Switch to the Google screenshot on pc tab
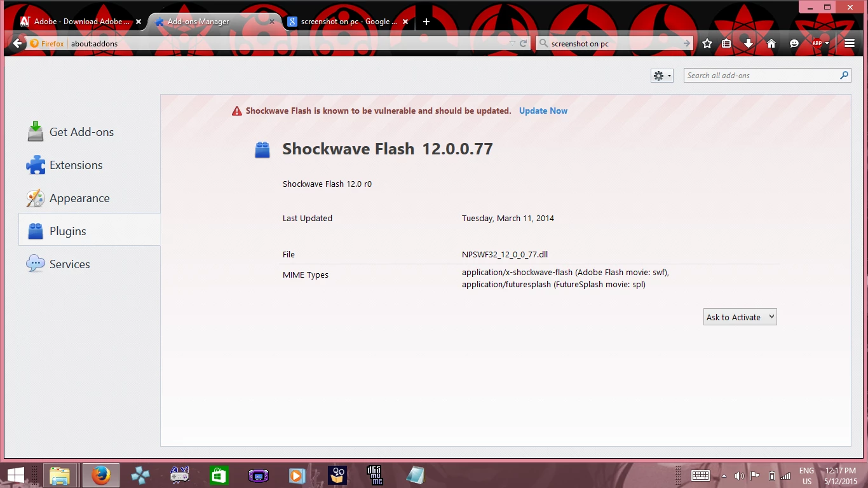 click(348, 22)
